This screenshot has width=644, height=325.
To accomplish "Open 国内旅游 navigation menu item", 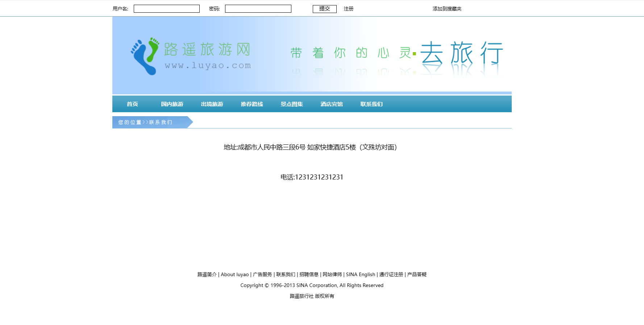I will click(x=172, y=104).
